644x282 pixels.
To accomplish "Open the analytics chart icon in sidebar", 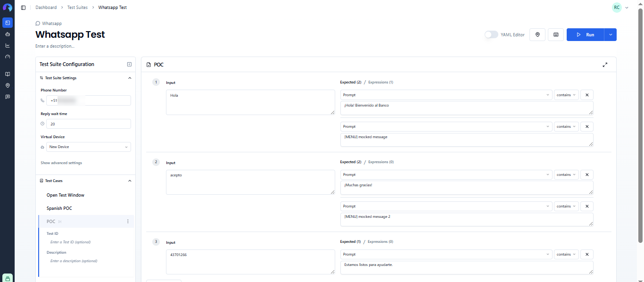I will (8, 46).
